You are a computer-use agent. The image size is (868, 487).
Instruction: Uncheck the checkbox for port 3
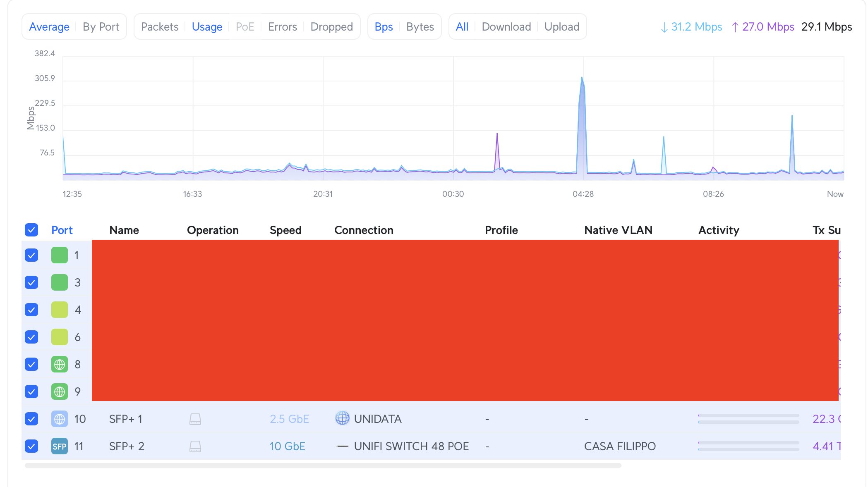(x=31, y=282)
